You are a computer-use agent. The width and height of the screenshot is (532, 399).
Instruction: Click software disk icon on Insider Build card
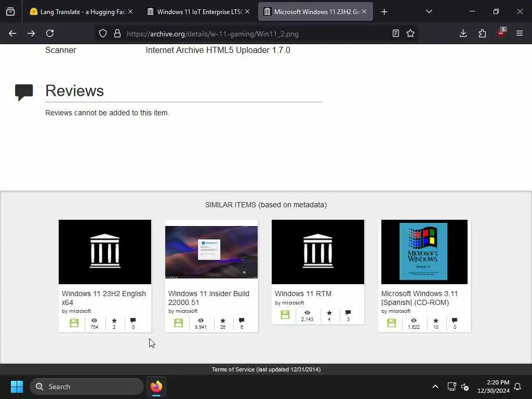tap(179, 323)
